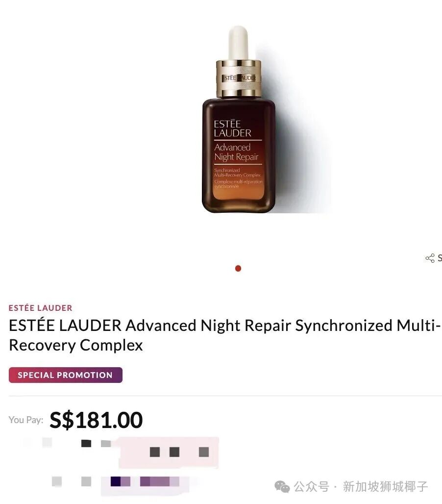Click the 公众号 watermark text
The width and height of the screenshot is (442, 504).
[x=311, y=487]
